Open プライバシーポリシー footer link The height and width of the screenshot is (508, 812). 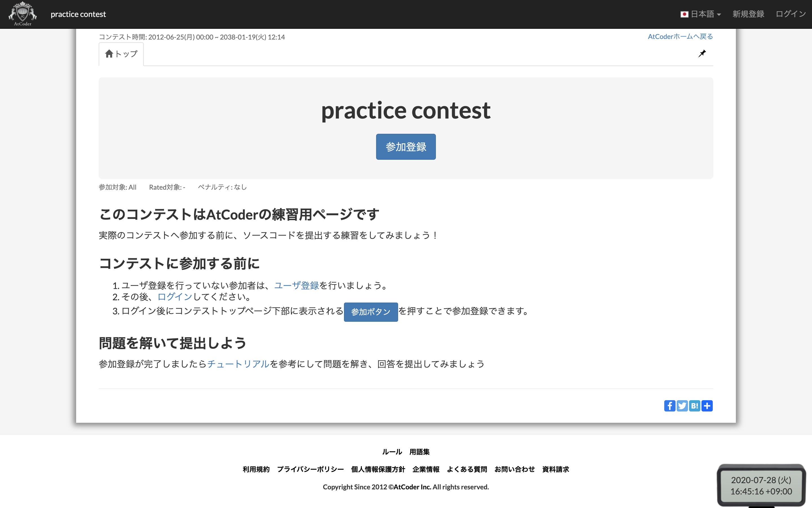310,469
